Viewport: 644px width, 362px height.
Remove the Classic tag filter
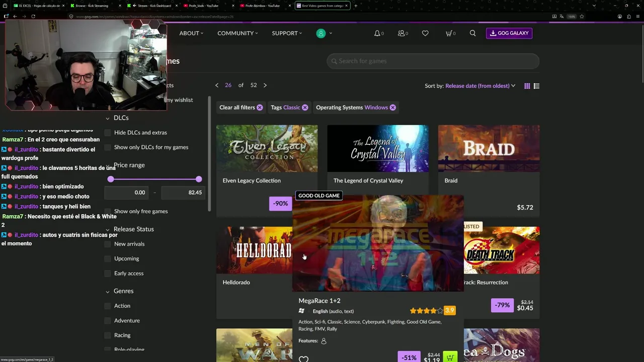click(x=305, y=108)
